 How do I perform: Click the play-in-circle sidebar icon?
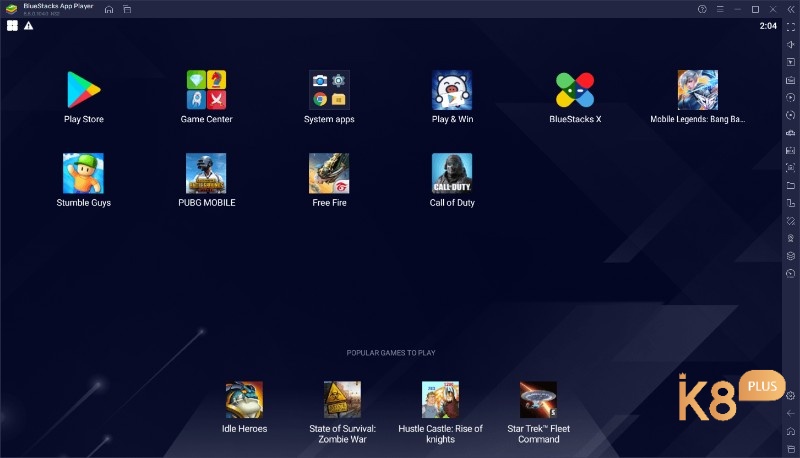[x=791, y=97]
